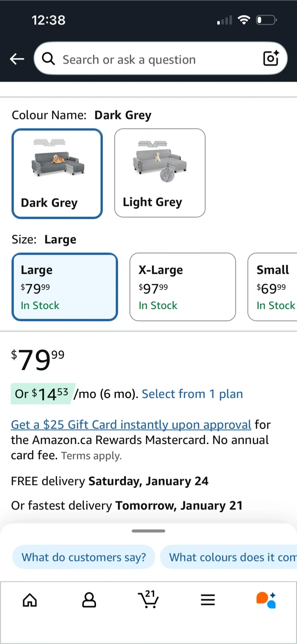Tap "What do customers say?" suggestion
The image size is (297, 644).
tap(84, 557)
